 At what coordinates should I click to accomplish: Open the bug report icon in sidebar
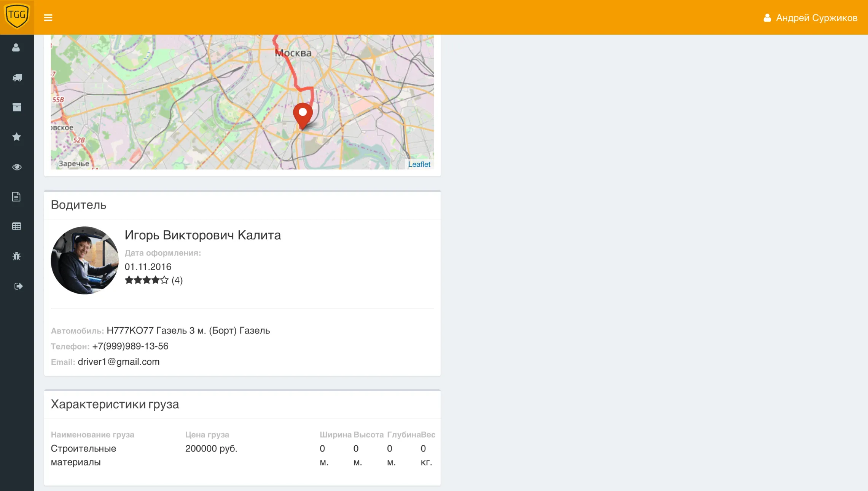17,256
